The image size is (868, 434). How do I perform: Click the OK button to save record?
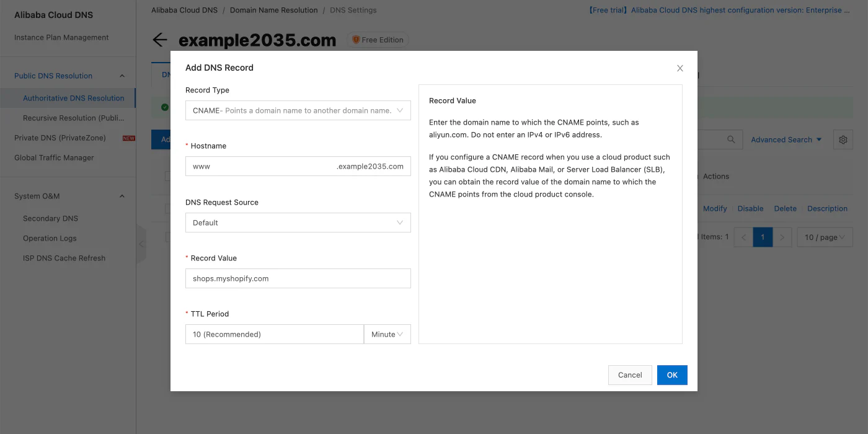pyautogui.click(x=672, y=374)
